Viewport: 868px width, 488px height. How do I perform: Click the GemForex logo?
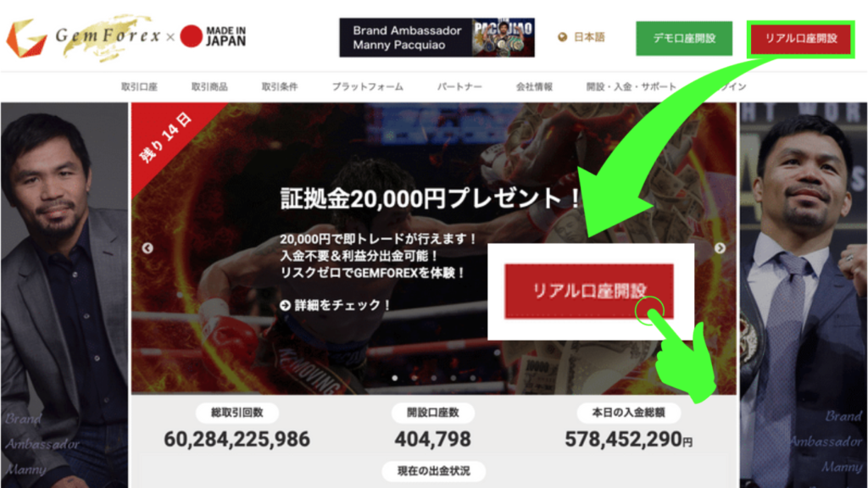pyautogui.click(x=83, y=37)
